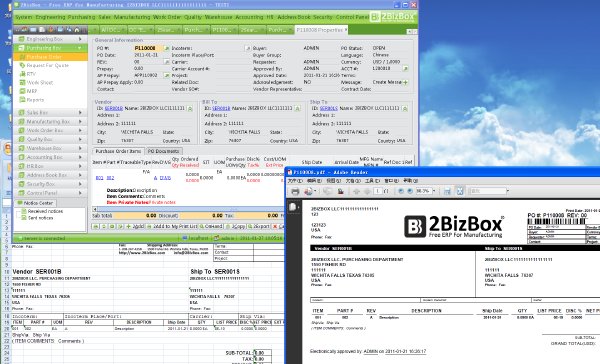The height and width of the screenshot is (364, 600).
Task: Expand the Warehouse Box sidebar section
Action: pyautogui.click(x=51, y=148)
